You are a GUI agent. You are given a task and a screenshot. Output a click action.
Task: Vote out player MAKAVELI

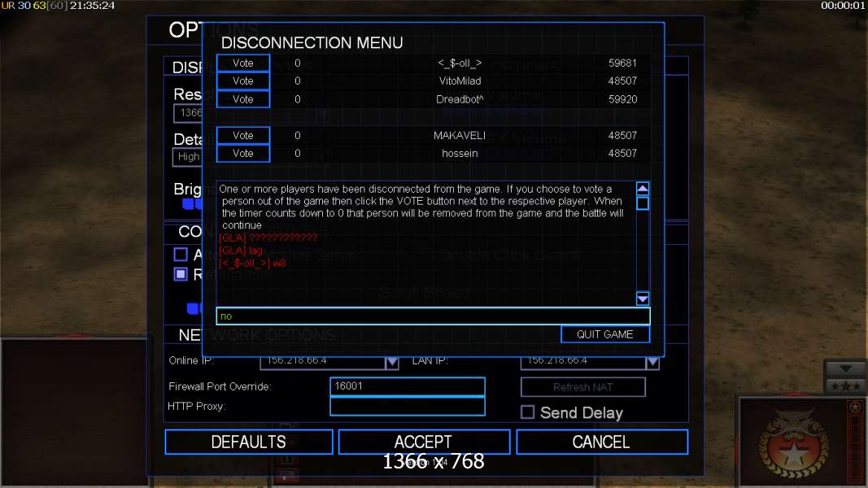coord(243,136)
